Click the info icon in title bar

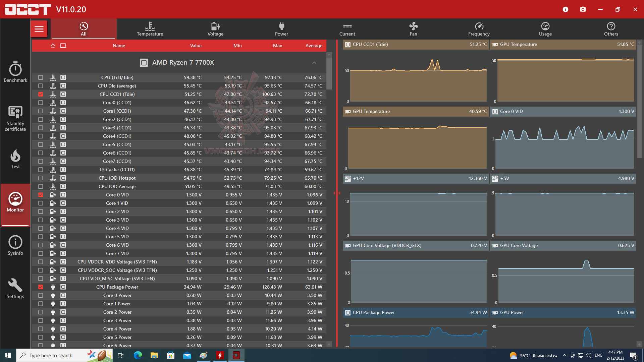click(566, 9)
